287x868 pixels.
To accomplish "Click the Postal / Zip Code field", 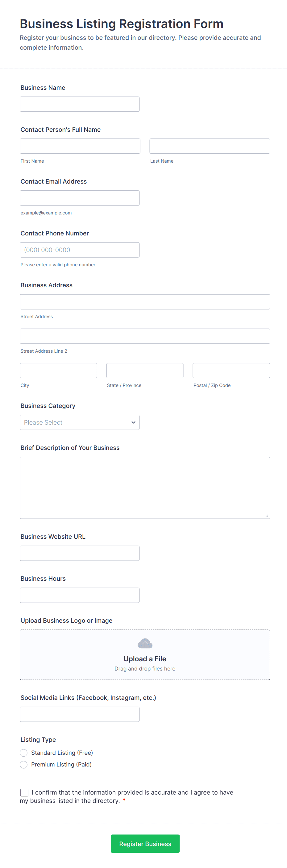I will pos(231,371).
